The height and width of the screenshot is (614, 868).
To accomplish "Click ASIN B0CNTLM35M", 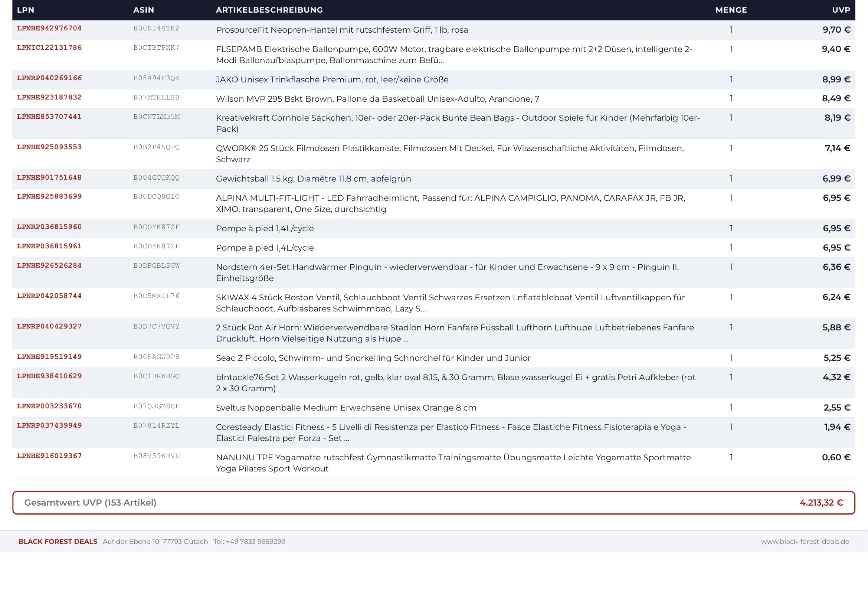I will pos(157,117).
